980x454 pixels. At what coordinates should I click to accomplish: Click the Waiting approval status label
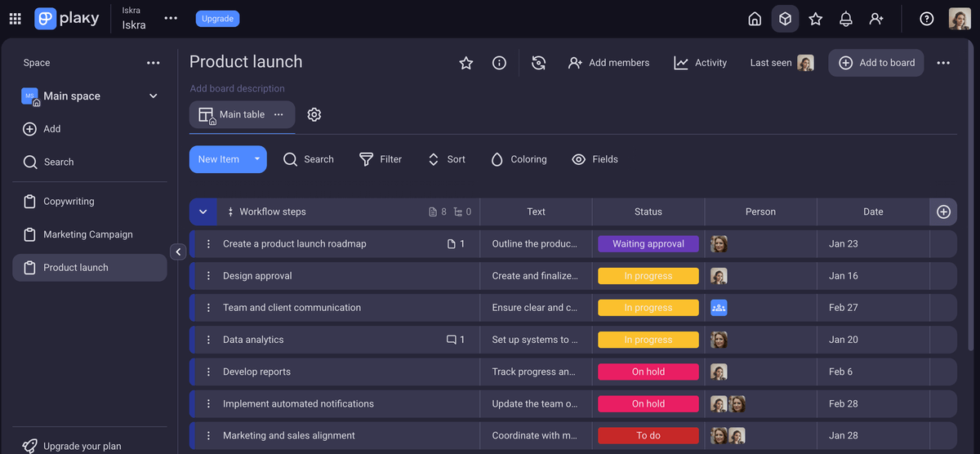pos(648,243)
